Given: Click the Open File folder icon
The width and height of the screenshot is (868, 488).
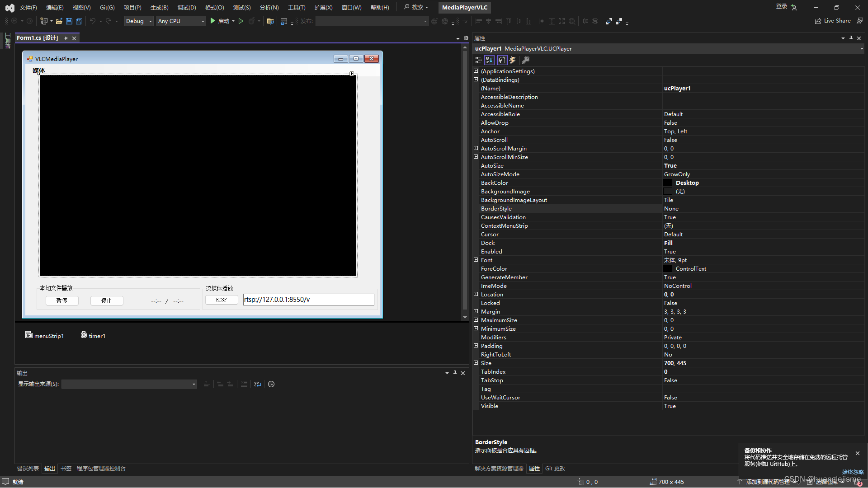Looking at the screenshot, I should tap(59, 21).
